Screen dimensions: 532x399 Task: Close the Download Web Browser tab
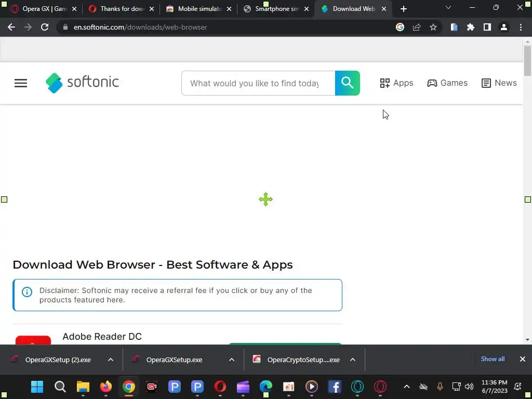(384, 9)
